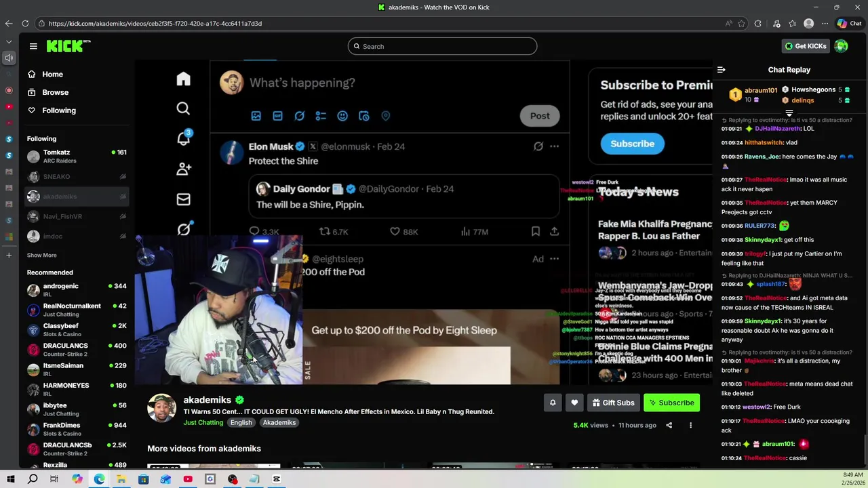Click Ravens_Joe username in chat
Screen dimensions: 868x488
click(762, 157)
